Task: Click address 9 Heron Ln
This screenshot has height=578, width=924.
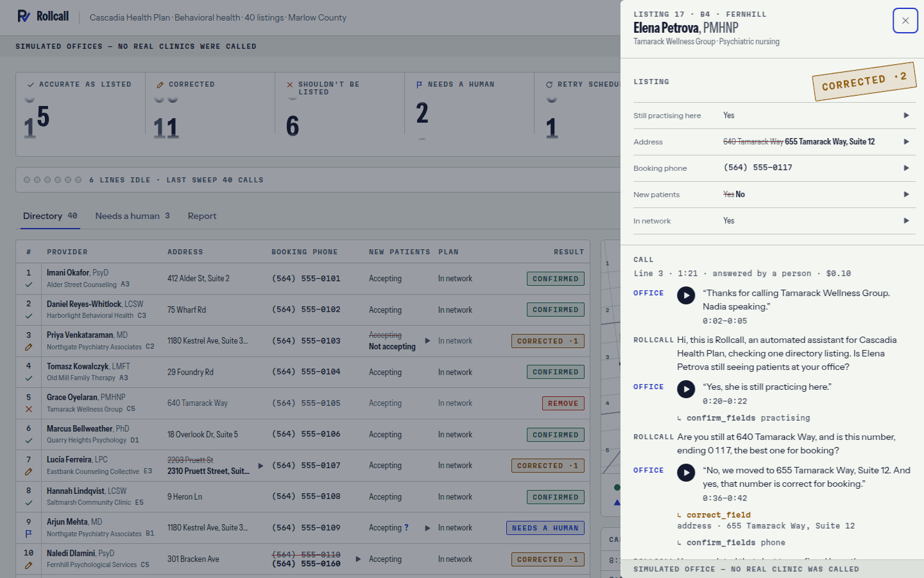Action: 185,497
